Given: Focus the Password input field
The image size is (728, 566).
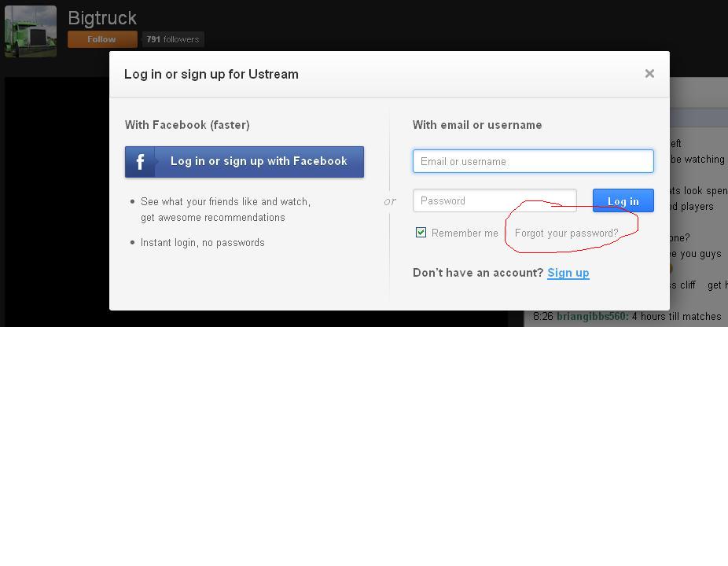Looking at the screenshot, I should point(495,200).
